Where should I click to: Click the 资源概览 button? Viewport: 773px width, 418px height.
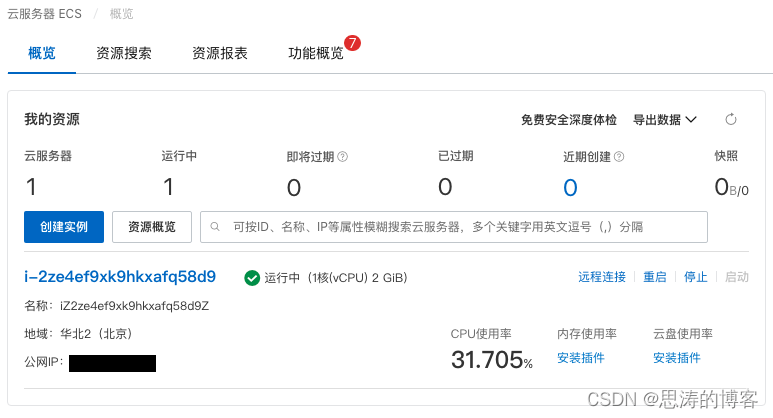tap(152, 227)
